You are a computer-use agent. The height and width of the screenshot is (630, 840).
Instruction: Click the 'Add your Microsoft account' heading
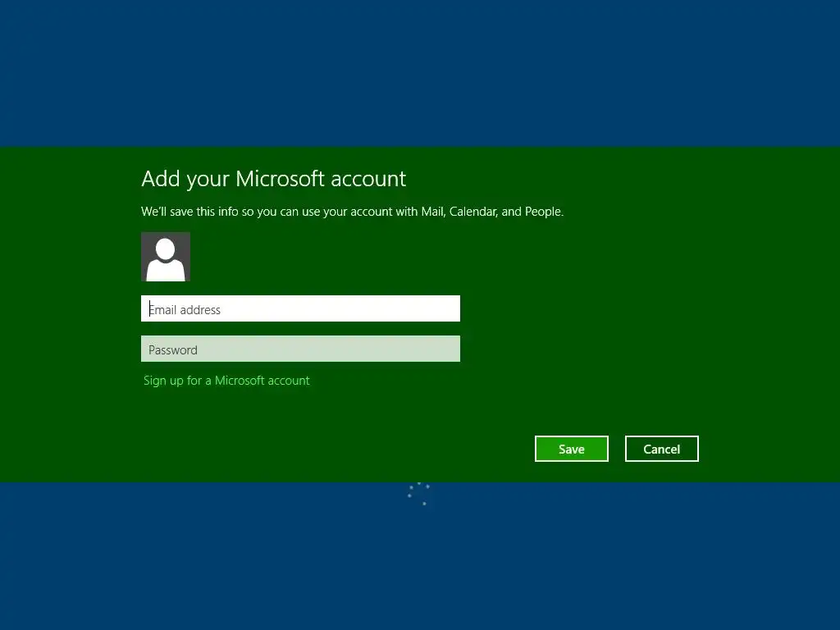coord(274,179)
